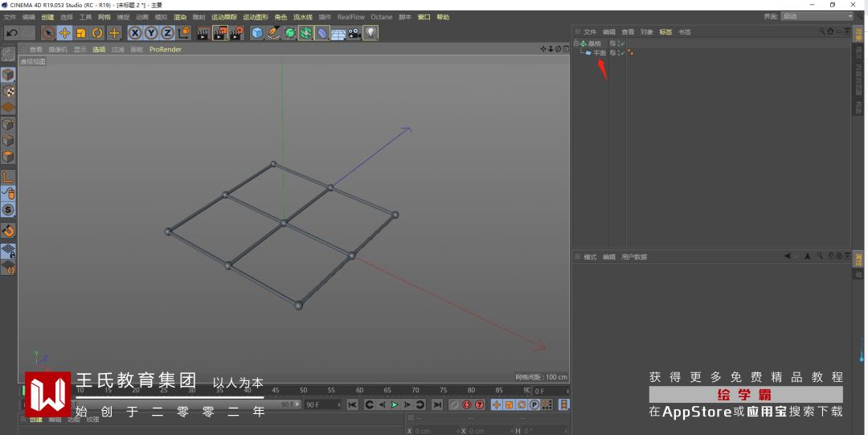868x435 pixels.
Task: Select the 平面 object in the hierarchy
Action: [600, 53]
